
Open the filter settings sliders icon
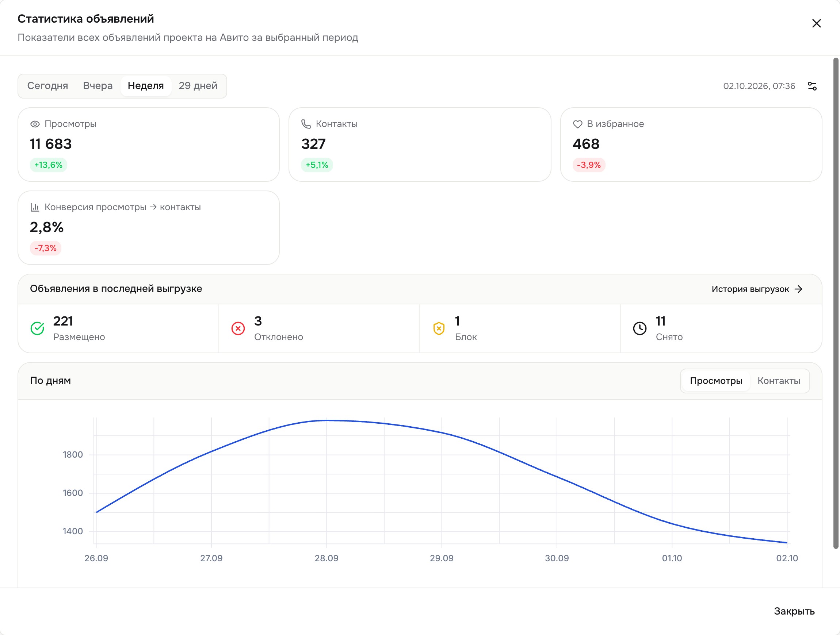pos(812,86)
